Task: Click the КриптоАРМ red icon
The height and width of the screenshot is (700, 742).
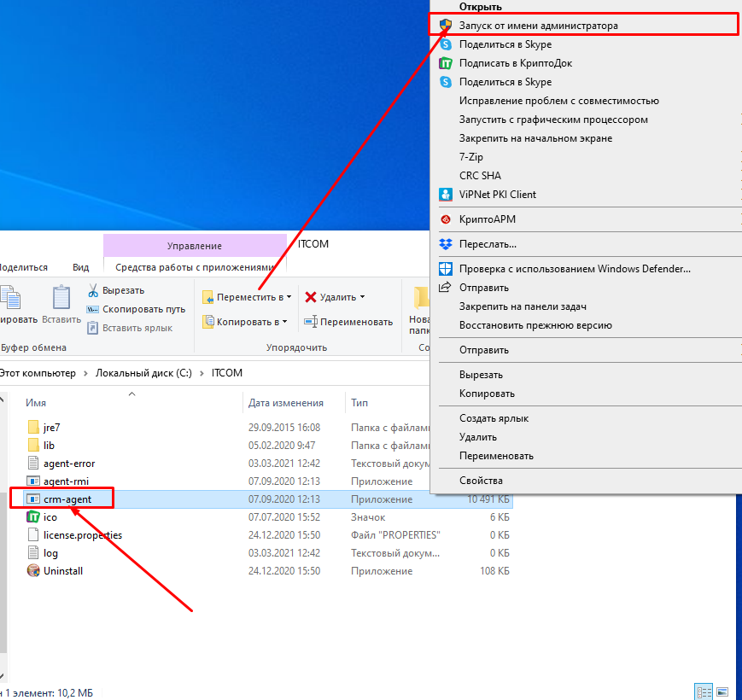Action: click(445, 219)
